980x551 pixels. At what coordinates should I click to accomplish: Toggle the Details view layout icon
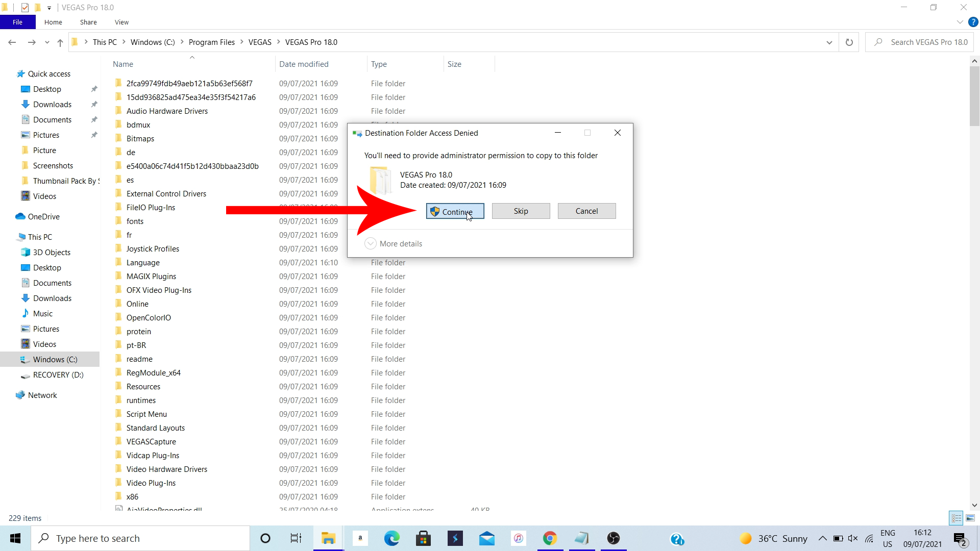click(x=957, y=517)
